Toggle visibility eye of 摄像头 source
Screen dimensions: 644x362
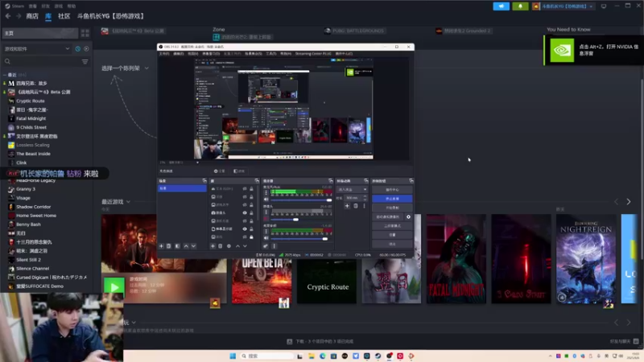[245, 213]
